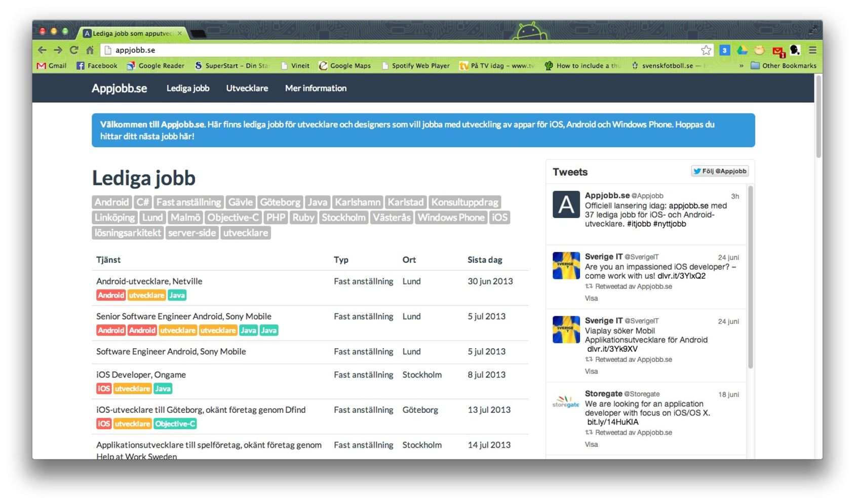This screenshot has height=504, width=855.
Task: Follow @Appjobb on Twitter
Action: [x=720, y=171]
